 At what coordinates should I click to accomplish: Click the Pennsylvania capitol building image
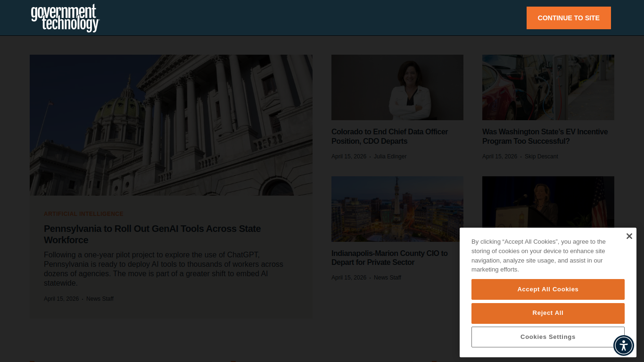171,125
